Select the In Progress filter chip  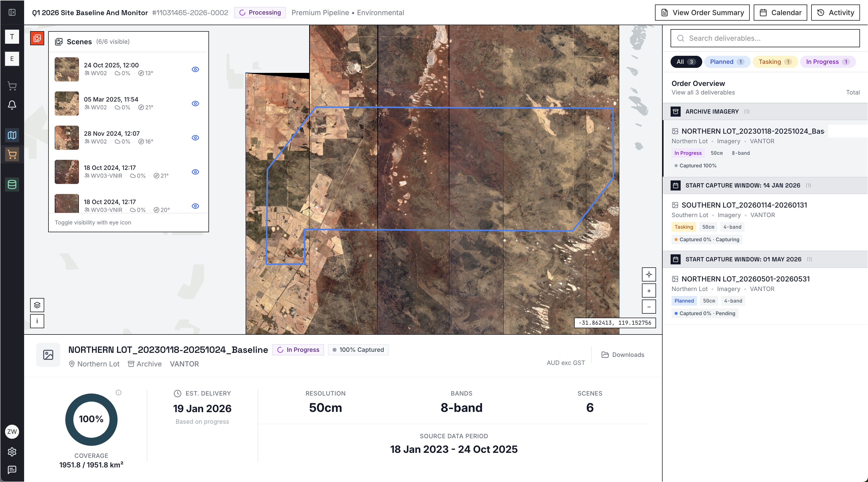pos(828,62)
